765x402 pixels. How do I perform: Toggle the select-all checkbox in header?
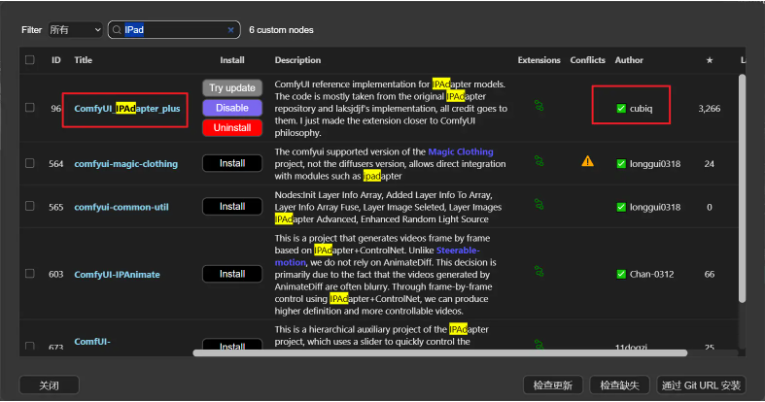tap(30, 60)
